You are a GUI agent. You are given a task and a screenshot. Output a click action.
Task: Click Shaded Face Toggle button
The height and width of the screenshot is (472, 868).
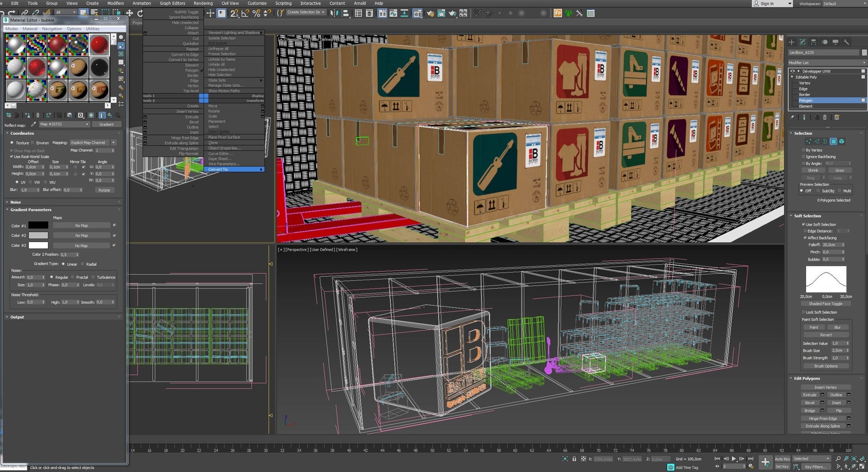coord(826,303)
